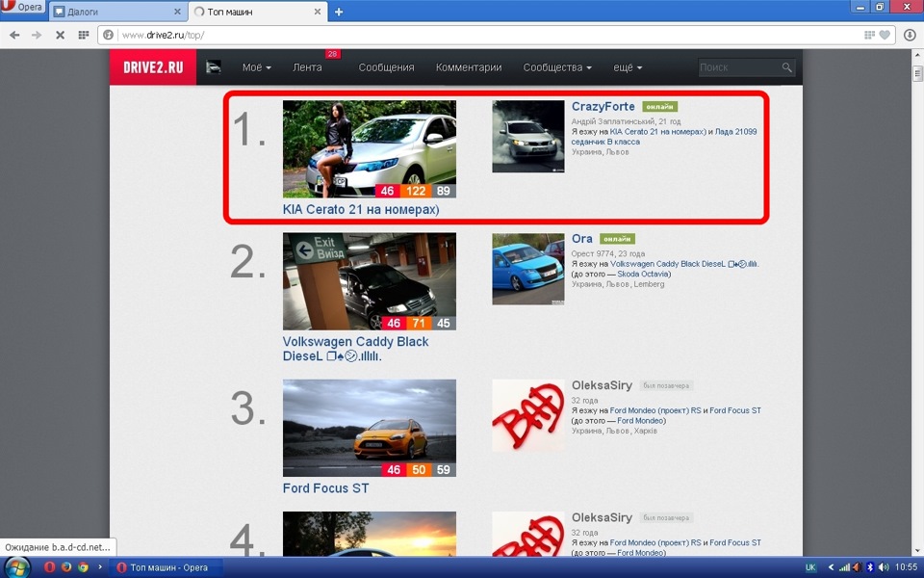Open the Лента feed
The height and width of the screenshot is (578, 924).
coord(308,67)
